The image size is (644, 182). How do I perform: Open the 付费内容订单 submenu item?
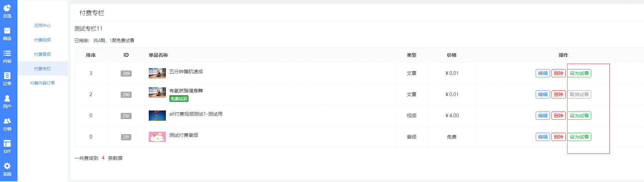pyautogui.click(x=42, y=83)
